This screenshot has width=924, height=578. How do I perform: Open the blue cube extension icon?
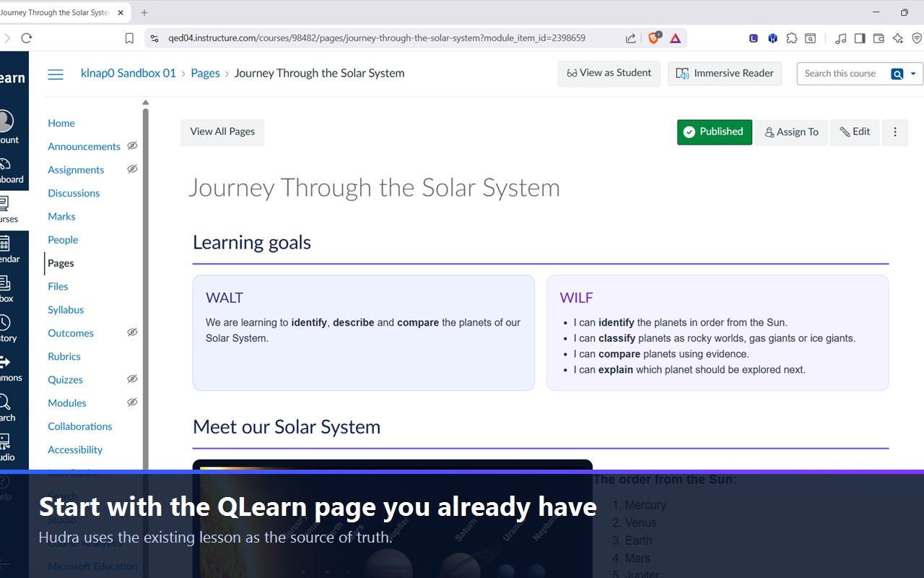[x=772, y=38]
